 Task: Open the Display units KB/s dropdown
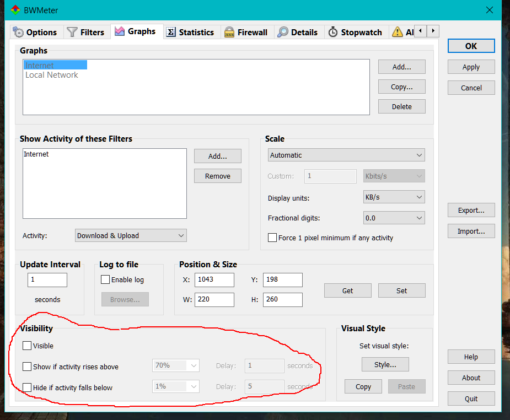pyautogui.click(x=394, y=197)
